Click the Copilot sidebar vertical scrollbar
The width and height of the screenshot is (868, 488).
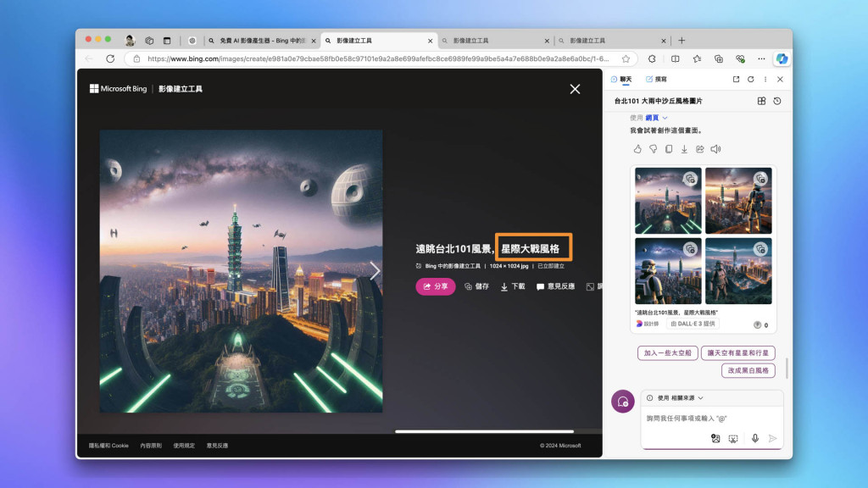[x=787, y=369]
